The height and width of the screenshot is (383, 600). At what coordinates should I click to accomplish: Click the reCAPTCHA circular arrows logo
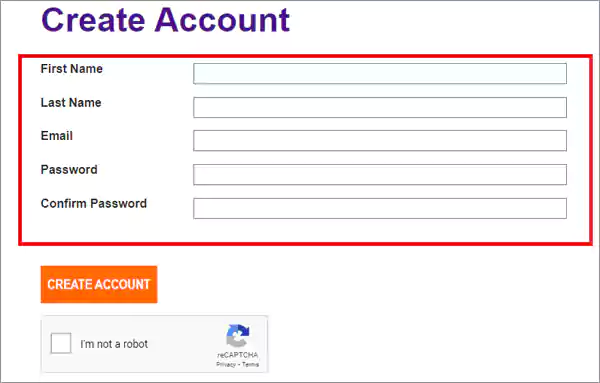[x=238, y=335]
